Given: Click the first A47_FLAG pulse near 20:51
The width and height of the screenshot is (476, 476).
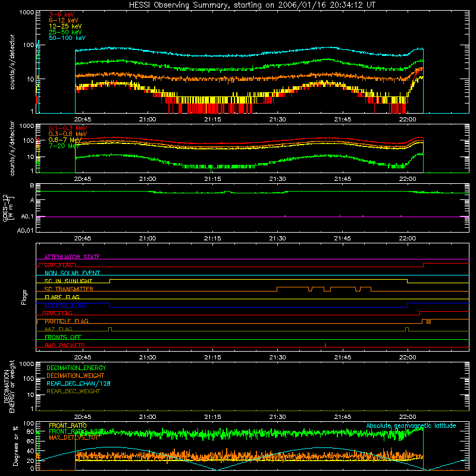Looking at the screenshot, I should pos(110,329).
